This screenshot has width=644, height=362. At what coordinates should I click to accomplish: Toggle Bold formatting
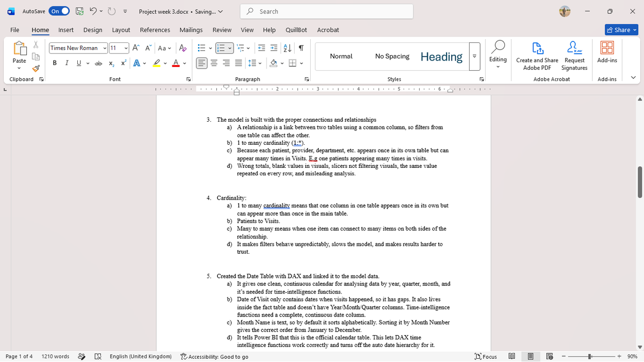(x=55, y=63)
